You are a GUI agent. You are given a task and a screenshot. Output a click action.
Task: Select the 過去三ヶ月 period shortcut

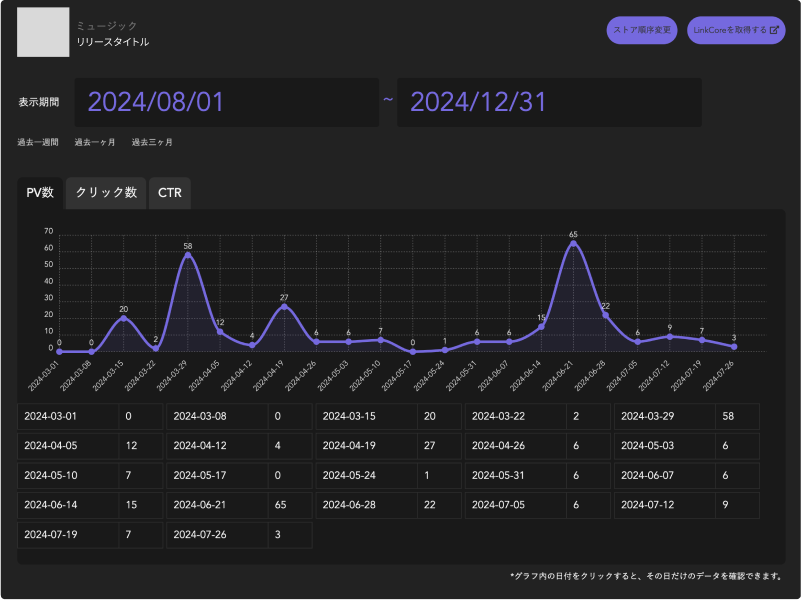(x=152, y=143)
